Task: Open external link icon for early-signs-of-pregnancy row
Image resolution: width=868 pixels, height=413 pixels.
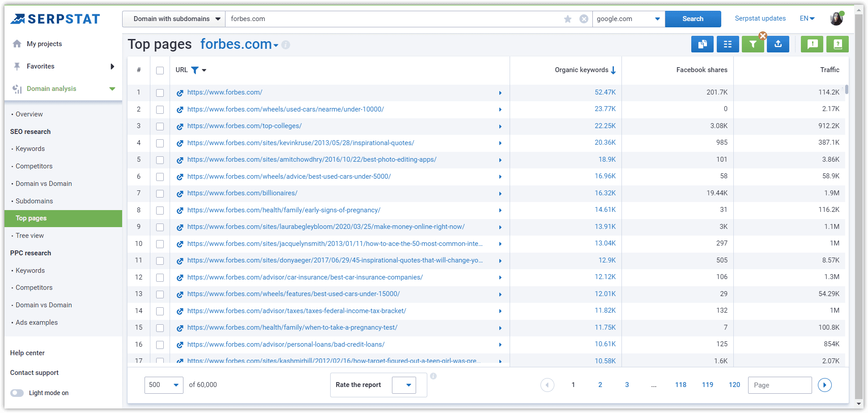Action: (x=180, y=211)
